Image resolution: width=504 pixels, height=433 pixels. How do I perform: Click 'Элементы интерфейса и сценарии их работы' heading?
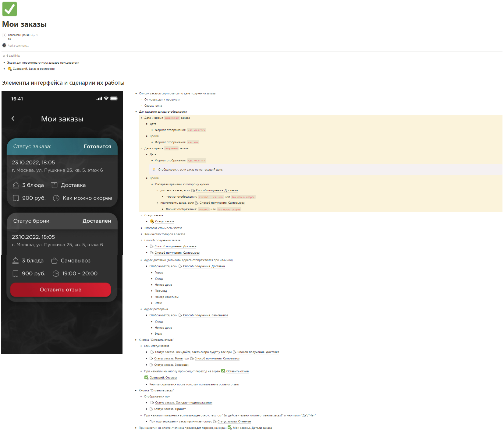point(63,83)
